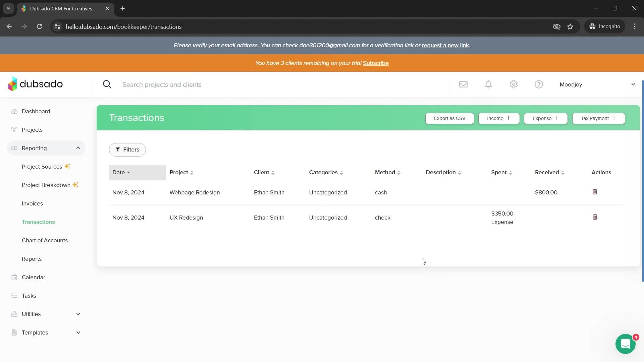
Task: Open the help question mark icon
Action: 539,84
